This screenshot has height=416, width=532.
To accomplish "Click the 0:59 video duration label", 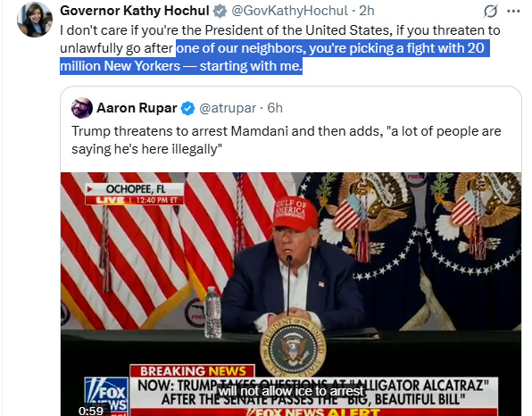I will pos(90,411).
